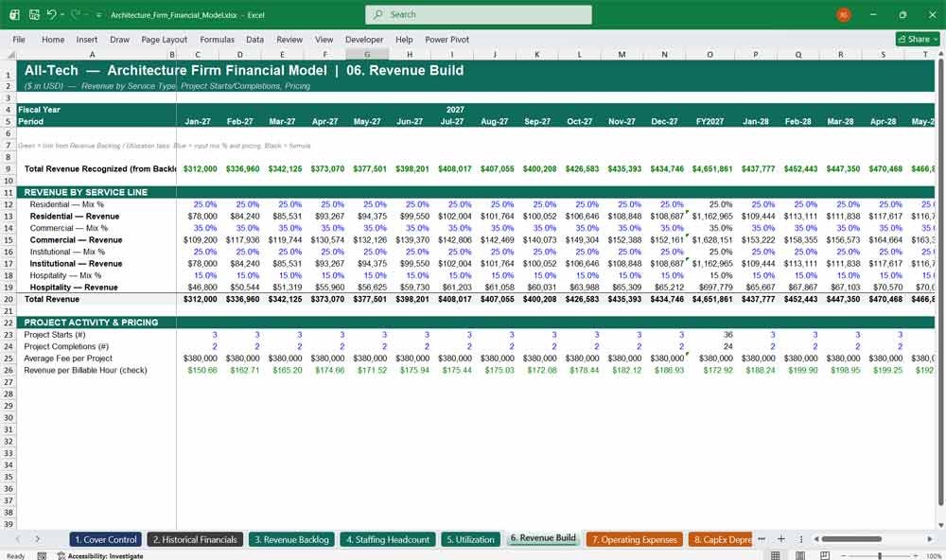The width and height of the screenshot is (946, 560).
Task: Open the Review ribbon tab
Action: click(x=289, y=39)
